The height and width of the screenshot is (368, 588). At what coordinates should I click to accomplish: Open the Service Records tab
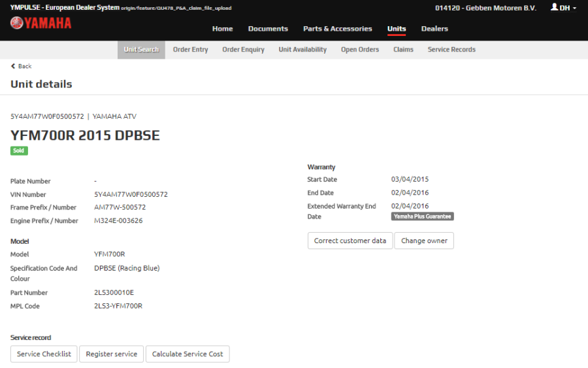click(451, 50)
